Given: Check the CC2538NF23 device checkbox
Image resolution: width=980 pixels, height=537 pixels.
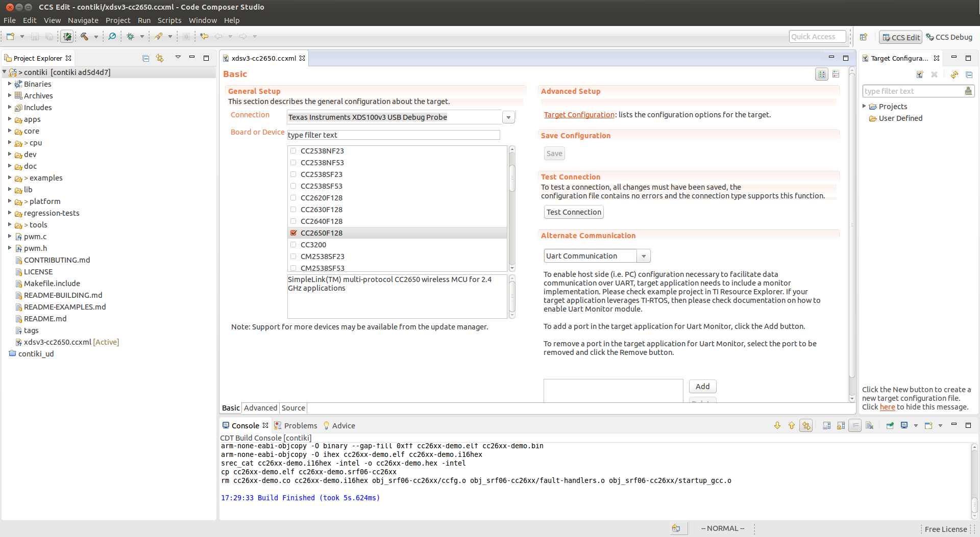Looking at the screenshot, I should (293, 151).
